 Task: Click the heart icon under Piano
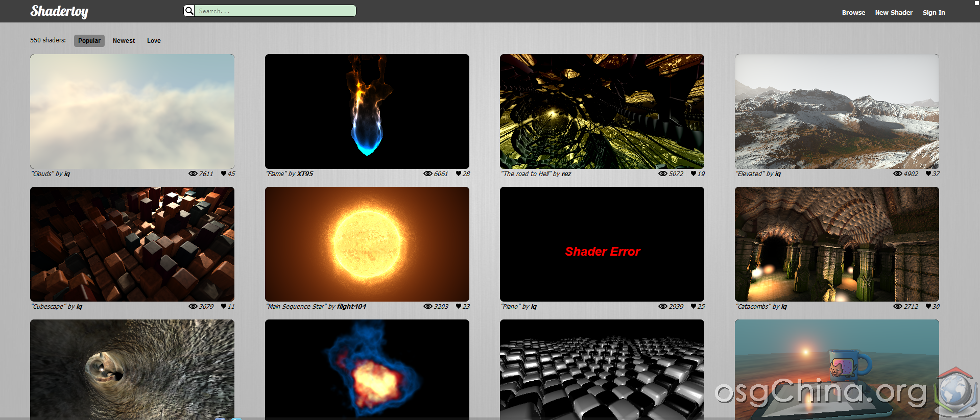[x=694, y=306]
